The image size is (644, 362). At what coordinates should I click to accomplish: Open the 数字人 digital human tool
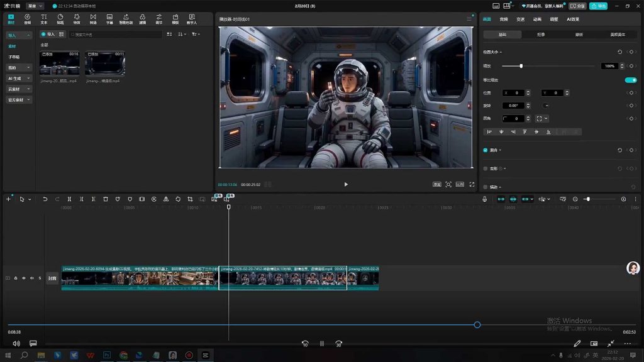191,19
